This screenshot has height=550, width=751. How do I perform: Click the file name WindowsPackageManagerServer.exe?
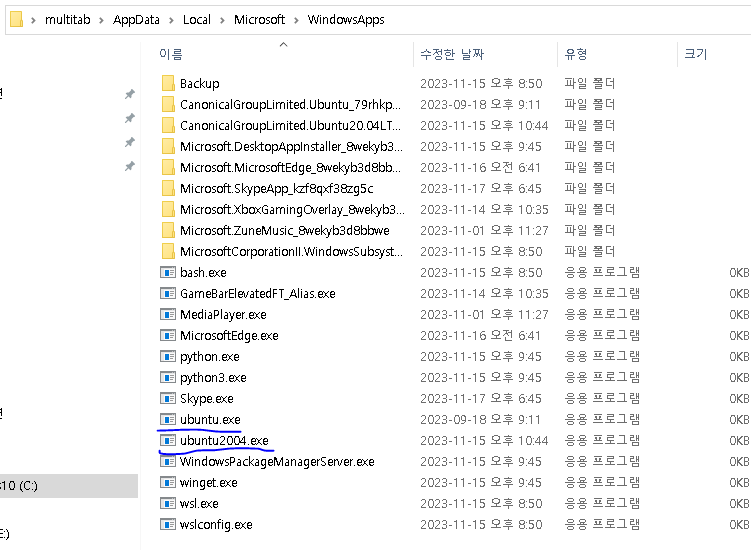pyautogui.click(x=277, y=462)
